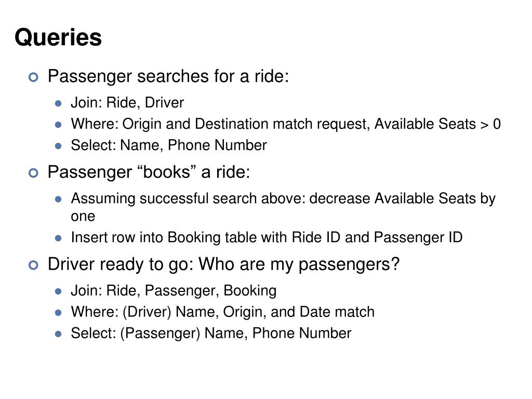Click 'Select: (Passenger) Name, Phone Number' line
Image resolution: width=532 pixels, height=399 pixels.
pyautogui.click(x=211, y=334)
